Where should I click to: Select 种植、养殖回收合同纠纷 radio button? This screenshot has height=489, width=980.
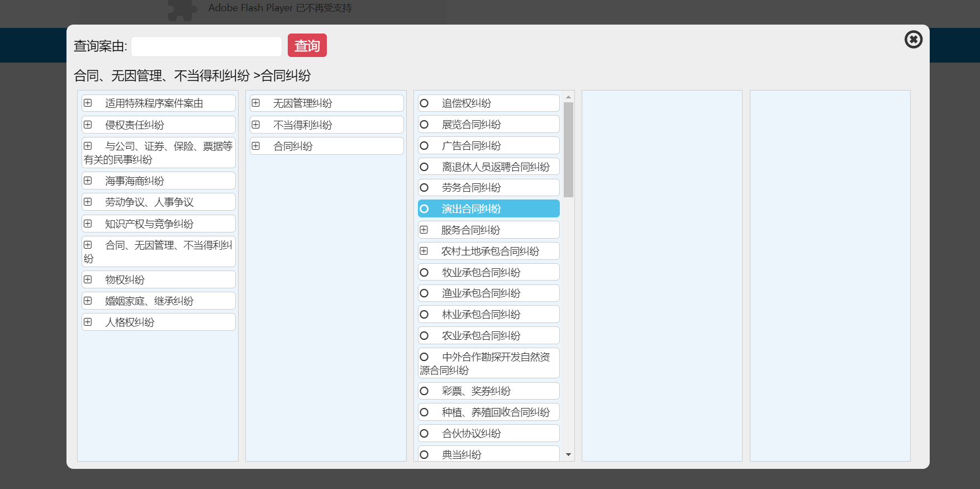coord(424,412)
